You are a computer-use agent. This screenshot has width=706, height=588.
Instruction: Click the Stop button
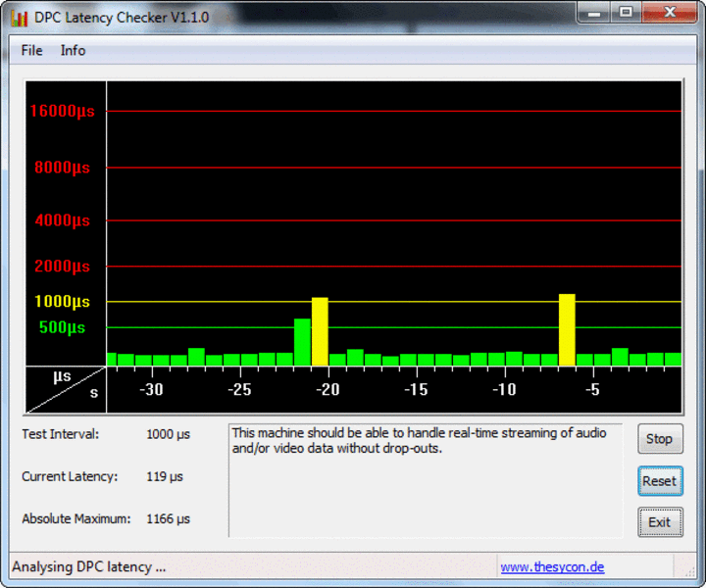click(660, 439)
